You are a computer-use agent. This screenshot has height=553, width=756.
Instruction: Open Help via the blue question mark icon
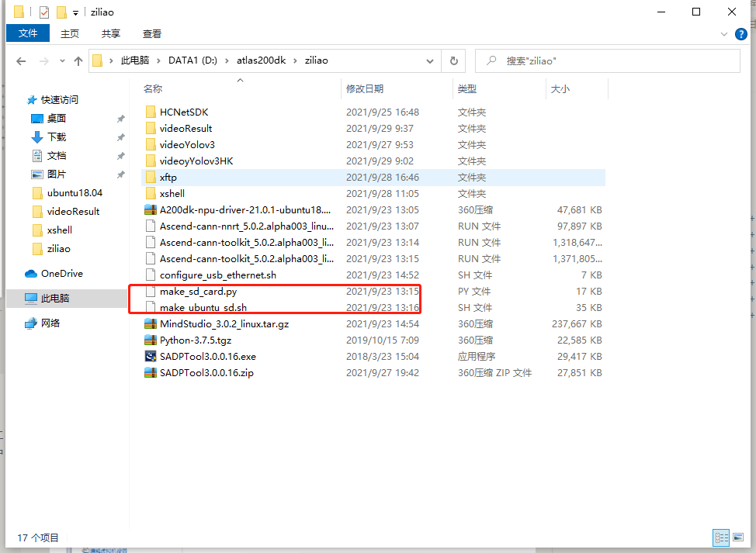[740, 33]
